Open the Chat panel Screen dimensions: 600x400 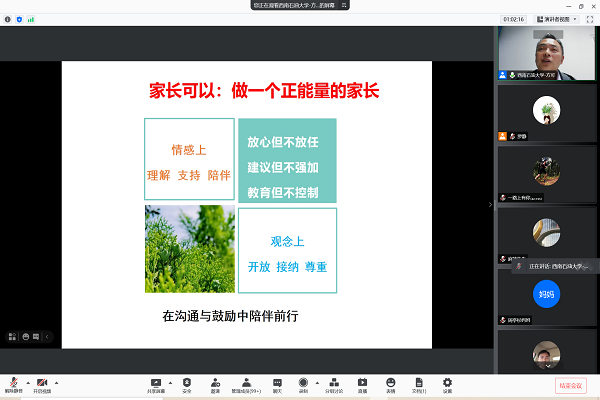coord(277,384)
